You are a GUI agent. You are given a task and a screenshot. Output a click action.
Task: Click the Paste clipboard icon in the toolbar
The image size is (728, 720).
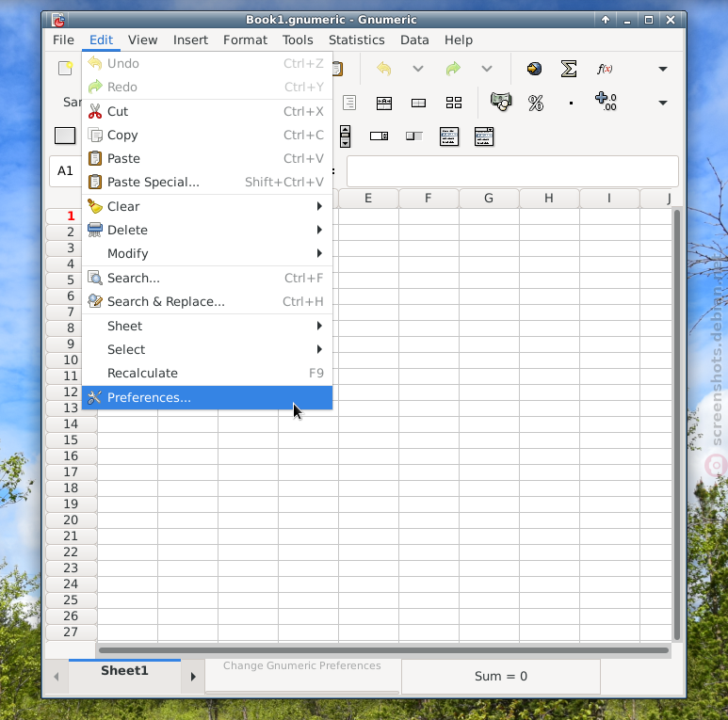[x=338, y=68]
